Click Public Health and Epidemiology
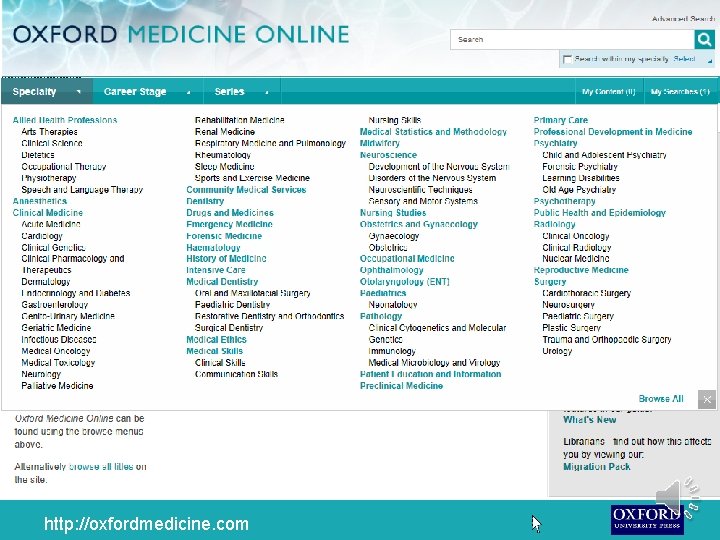This screenshot has height=540, width=720. coord(600,213)
